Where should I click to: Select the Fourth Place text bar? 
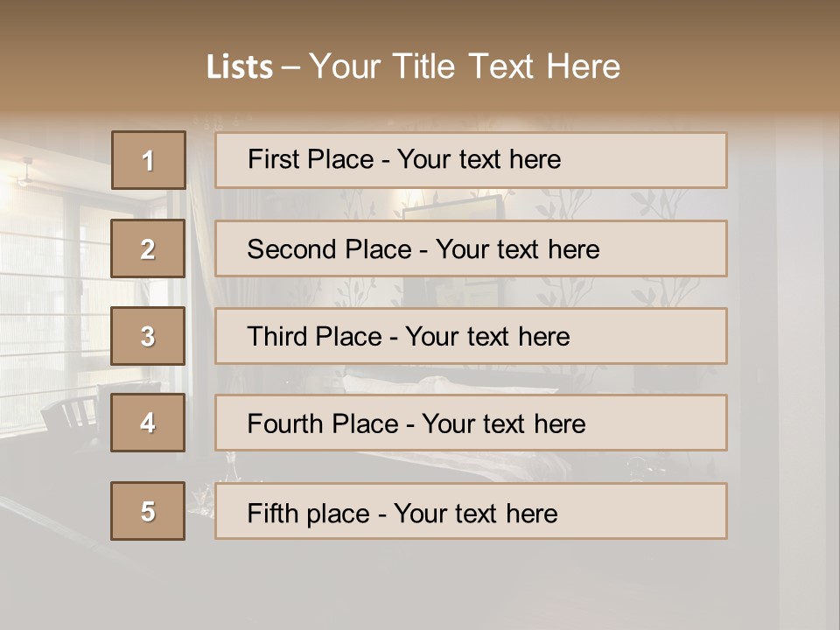point(471,423)
